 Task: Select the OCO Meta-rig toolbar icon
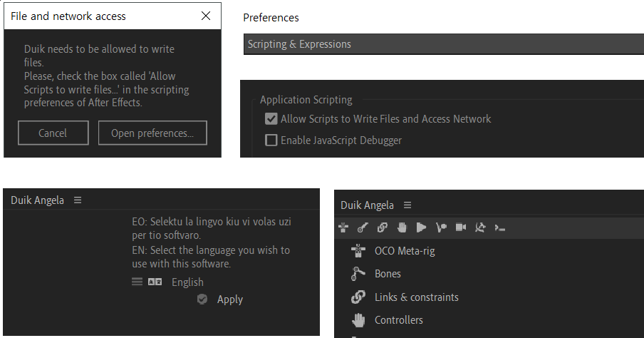pyautogui.click(x=343, y=227)
